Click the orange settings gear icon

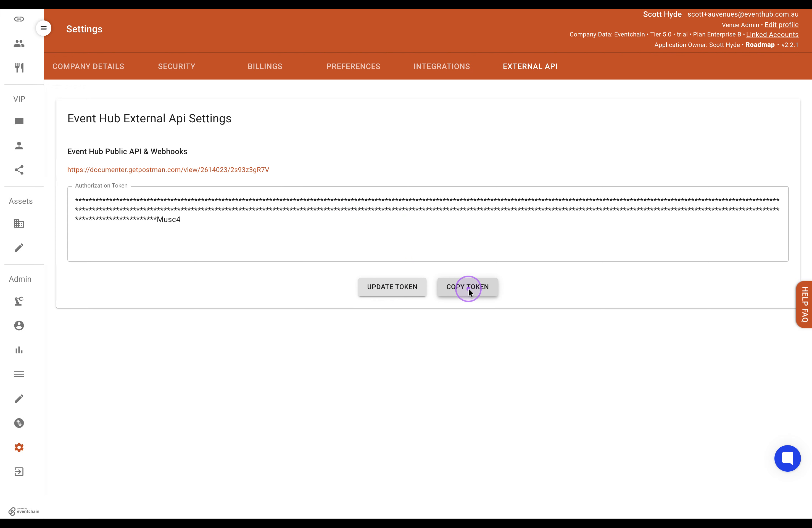click(x=19, y=448)
